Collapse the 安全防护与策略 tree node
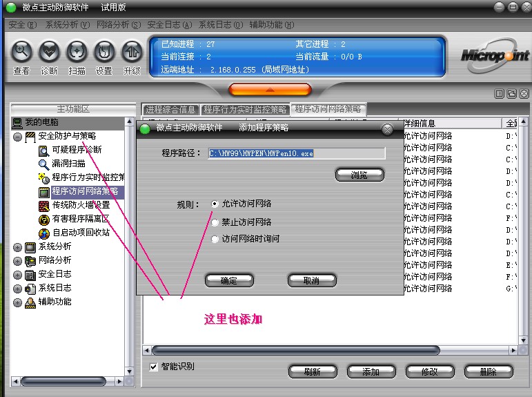532x397 pixels. [x=18, y=137]
